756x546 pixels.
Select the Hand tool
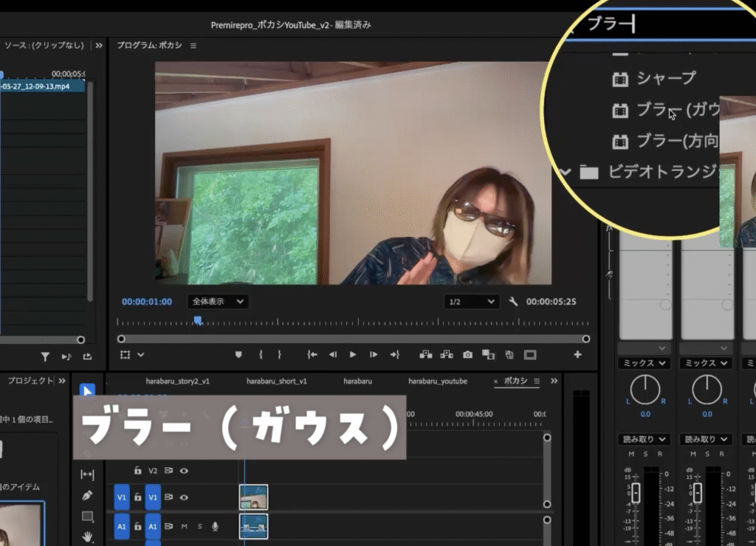tap(87, 536)
